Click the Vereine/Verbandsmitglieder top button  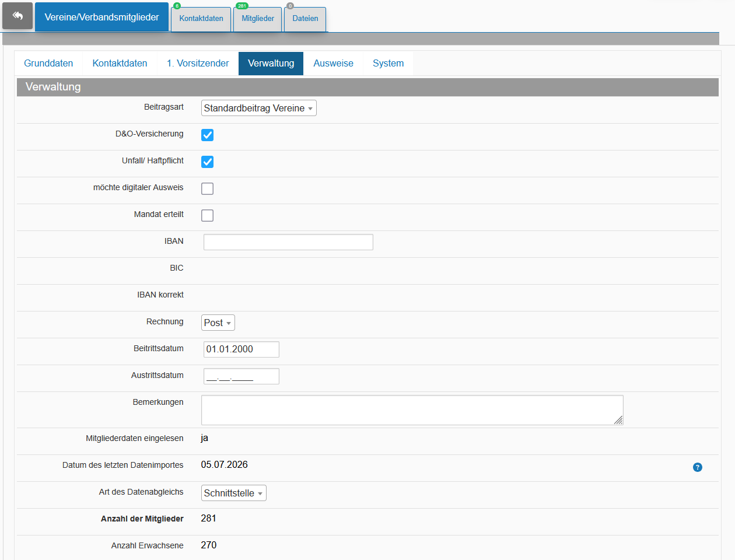[101, 17]
